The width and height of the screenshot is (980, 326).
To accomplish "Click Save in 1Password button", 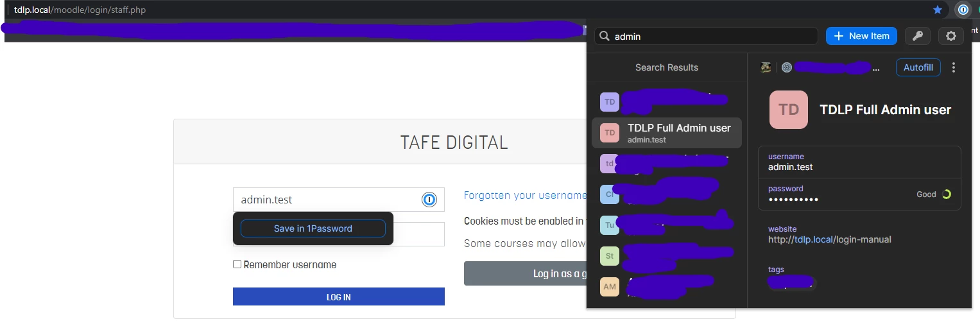I will 313,228.
